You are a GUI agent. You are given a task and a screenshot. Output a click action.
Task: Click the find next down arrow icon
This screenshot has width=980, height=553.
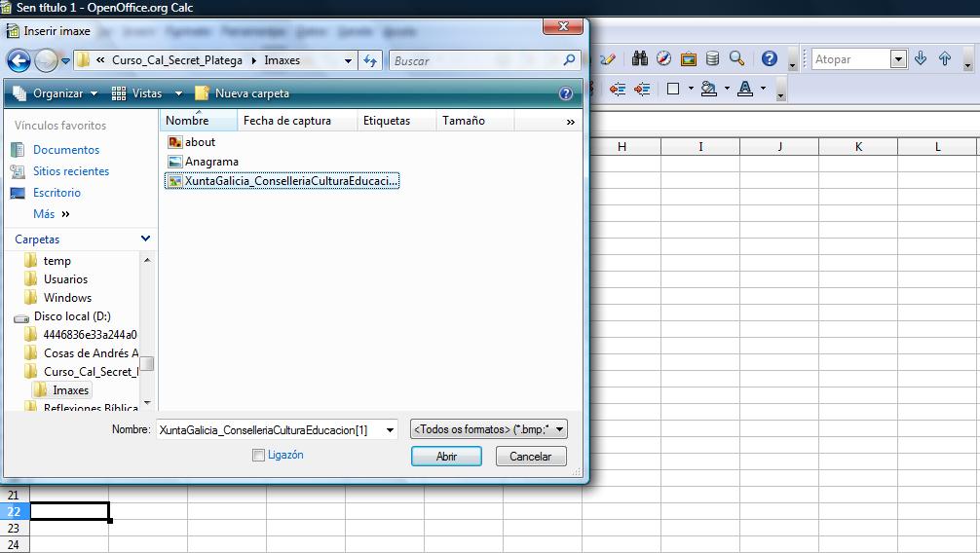click(x=921, y=59)
